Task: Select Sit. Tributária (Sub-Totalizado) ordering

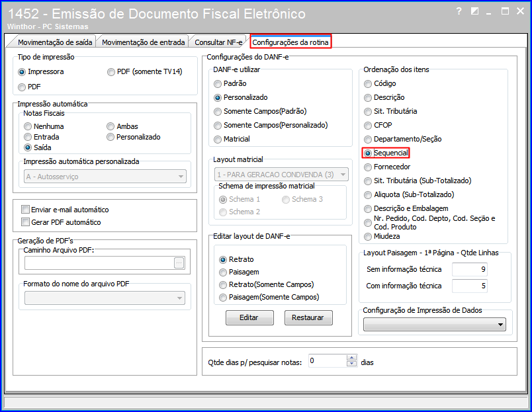Action: (x=418, y=181)
